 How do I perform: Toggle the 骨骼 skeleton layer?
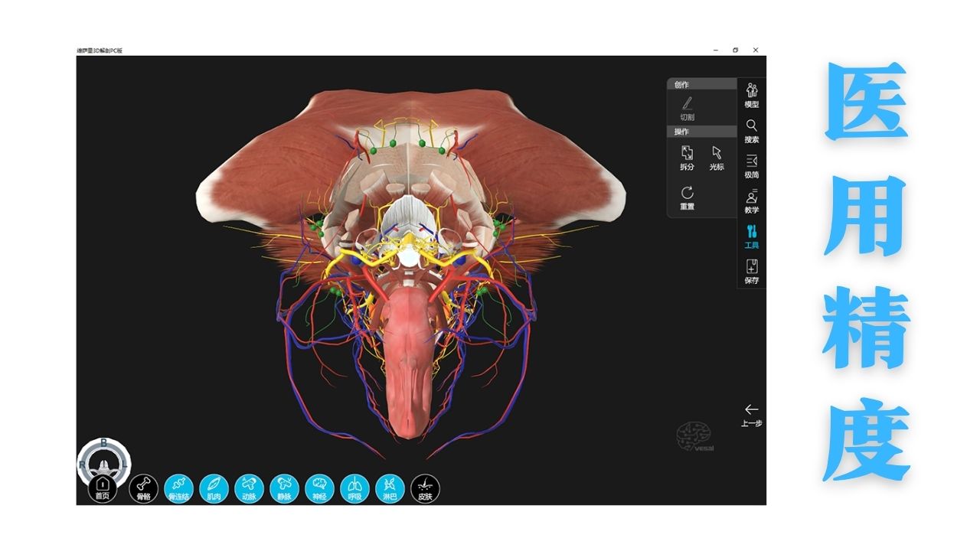pos(143,488)
